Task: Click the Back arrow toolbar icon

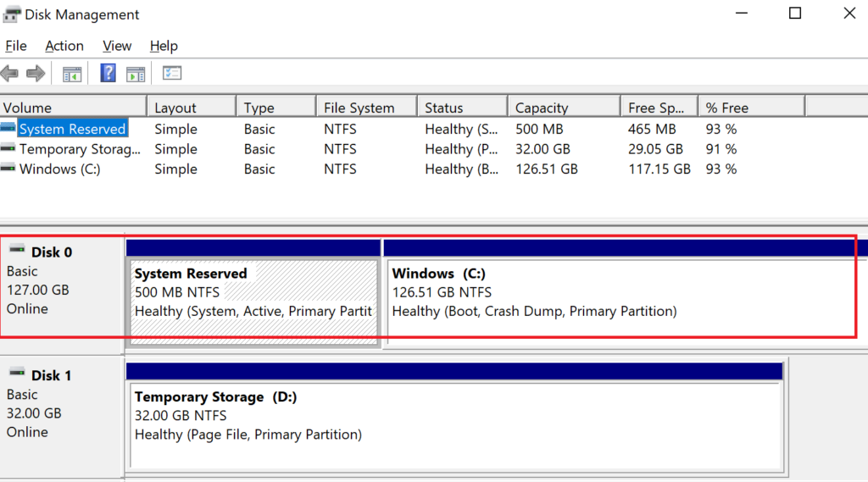Action: [9, 73]
